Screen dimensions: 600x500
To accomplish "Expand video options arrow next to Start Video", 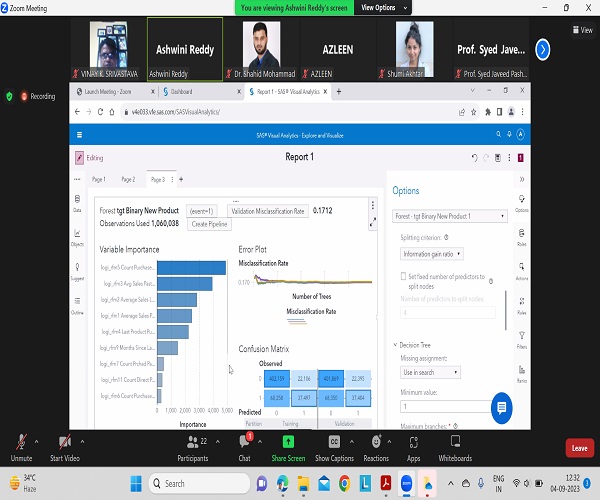I will click(x=82, y=442).
